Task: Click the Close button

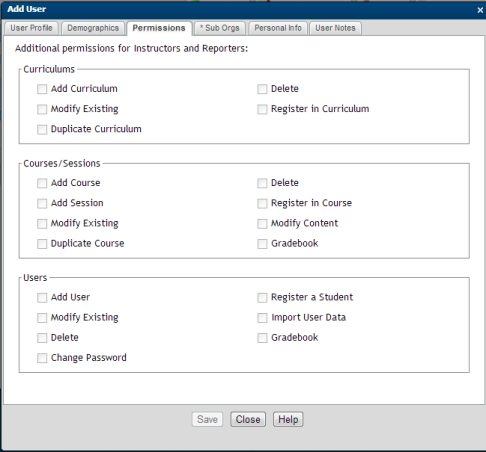Action: pyautogui.click(x=248, y=419)
